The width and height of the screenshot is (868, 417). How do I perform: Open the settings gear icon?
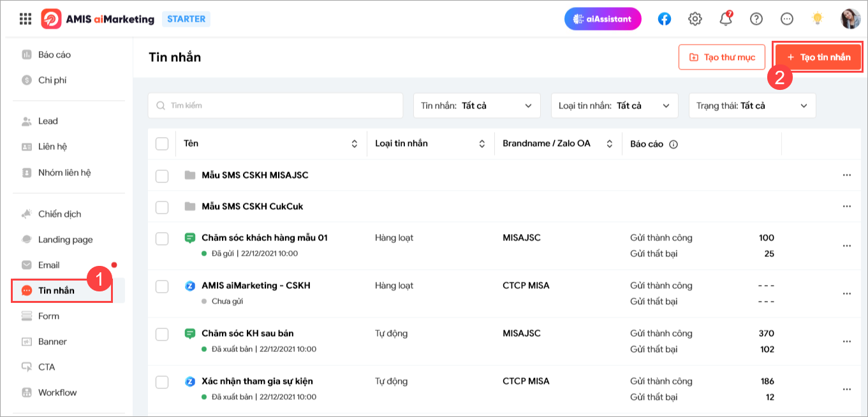695,18
